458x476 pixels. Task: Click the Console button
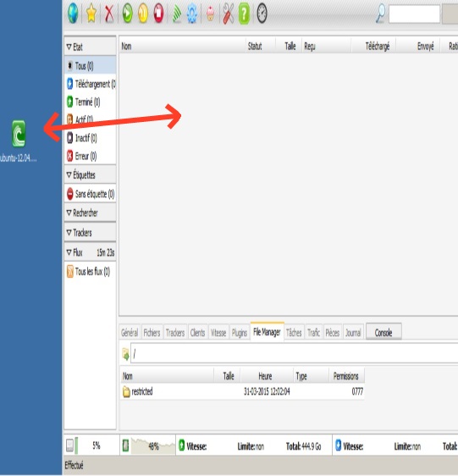tap(384, 332)
